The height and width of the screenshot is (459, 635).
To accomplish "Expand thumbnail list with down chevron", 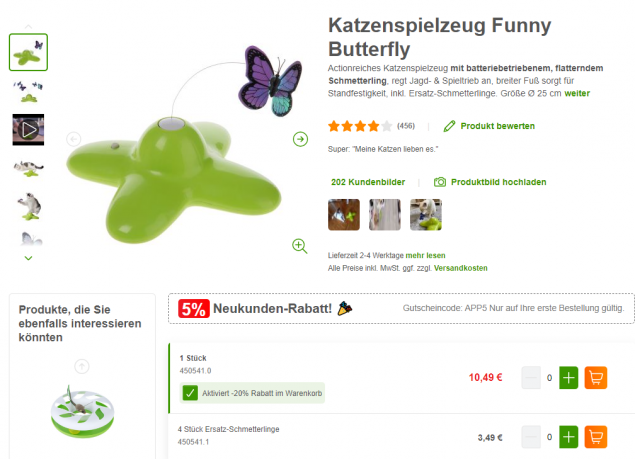I will click(28, 258).
